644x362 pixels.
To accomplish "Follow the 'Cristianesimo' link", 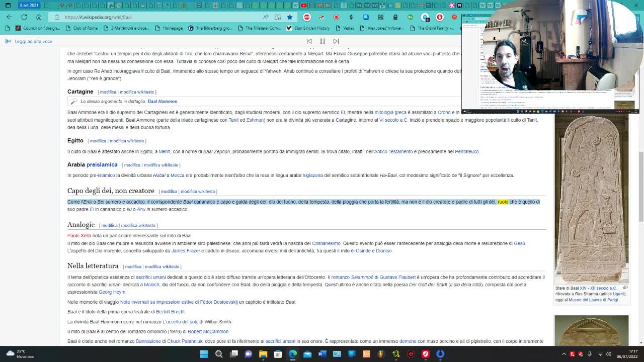I will [326, 243].
